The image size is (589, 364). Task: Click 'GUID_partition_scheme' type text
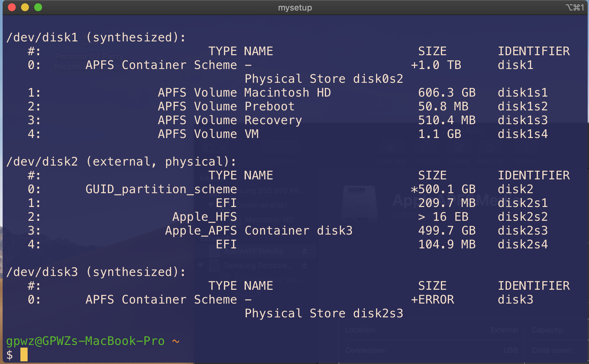pyautogui.click(x=161, y=189)
